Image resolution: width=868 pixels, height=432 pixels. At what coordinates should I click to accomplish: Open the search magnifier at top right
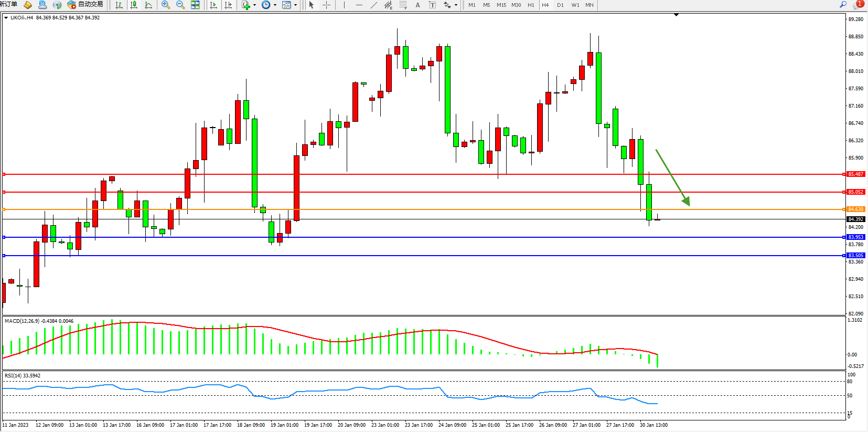coord(843,4)
